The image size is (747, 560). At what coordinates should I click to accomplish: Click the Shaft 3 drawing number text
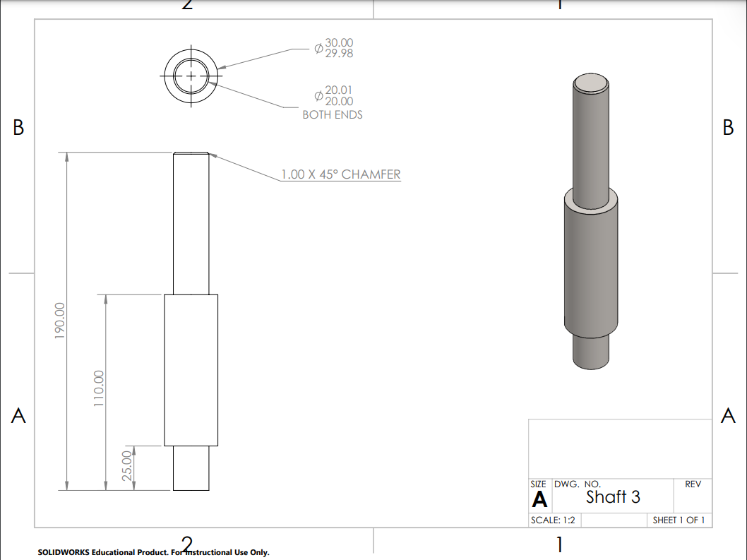click(x=614, y=497)
